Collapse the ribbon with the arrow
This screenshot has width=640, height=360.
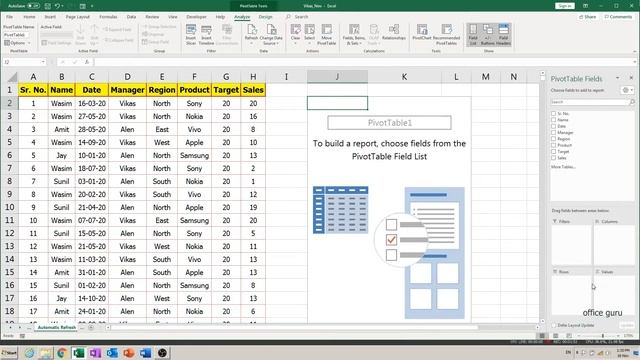pyautogui.click(x=635, y=51)
